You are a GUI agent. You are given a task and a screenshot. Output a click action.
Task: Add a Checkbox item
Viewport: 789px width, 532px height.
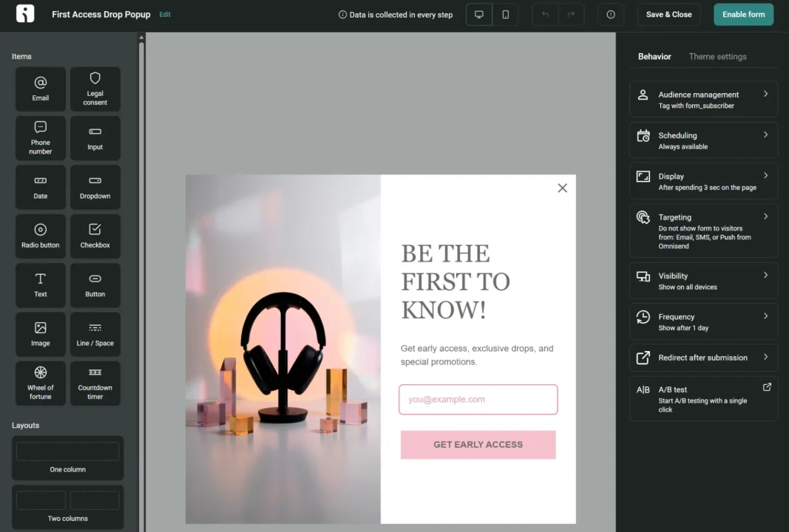point(95,236)
